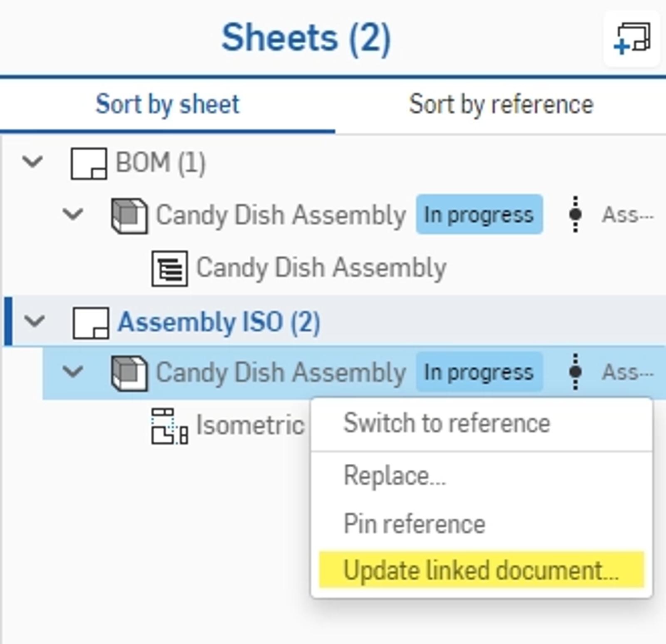The image size is (666, 644).
Task: Select the Sort by sheet tab
Action: [x=167, y=104]
